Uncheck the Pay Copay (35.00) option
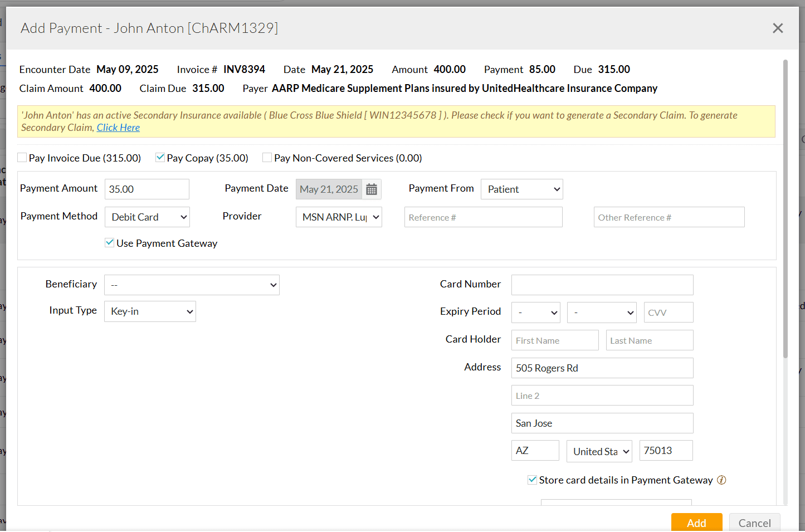805x532 pixels. coord(160,157)
